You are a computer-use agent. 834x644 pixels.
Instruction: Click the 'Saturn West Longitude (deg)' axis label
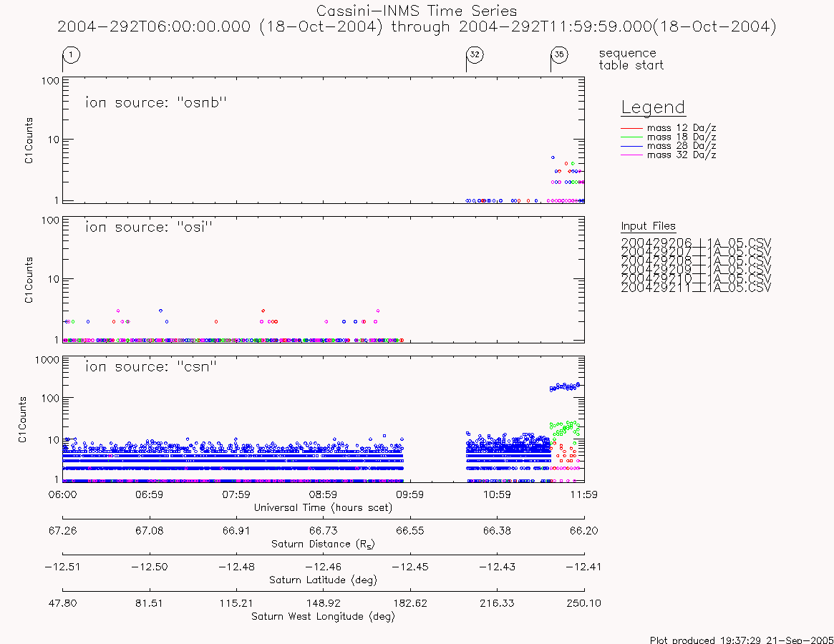click(x=323, y=616)
